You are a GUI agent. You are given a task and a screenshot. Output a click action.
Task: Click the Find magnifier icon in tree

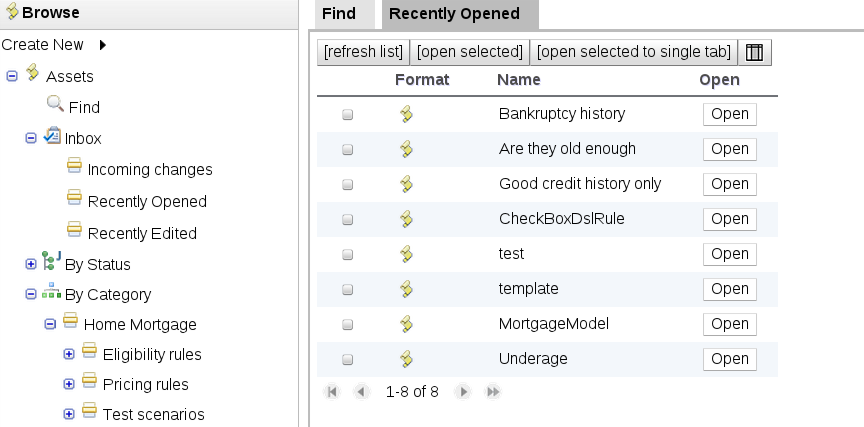55,104
